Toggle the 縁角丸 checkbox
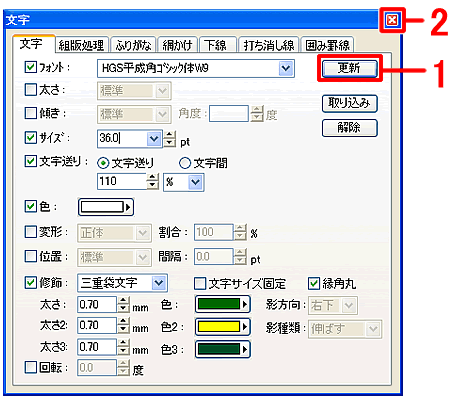This screenshot has height=402, width=450. 314,283
